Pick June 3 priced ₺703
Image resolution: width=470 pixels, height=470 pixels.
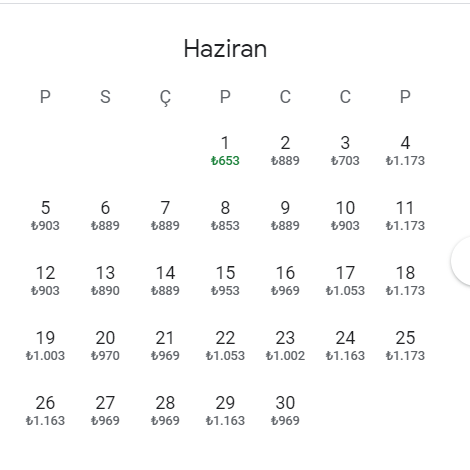[345, 151]
